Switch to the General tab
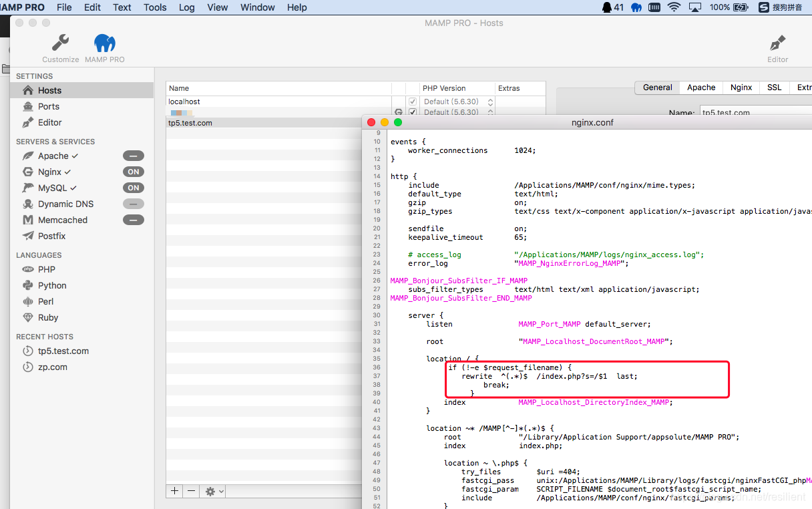The width and height of the screenshot is (812, 509). pos(658,88)
